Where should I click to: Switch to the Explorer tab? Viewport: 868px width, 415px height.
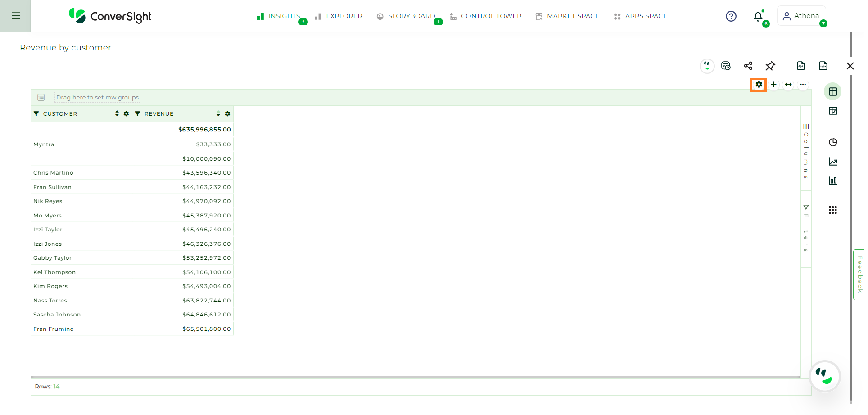click(339, 16)
